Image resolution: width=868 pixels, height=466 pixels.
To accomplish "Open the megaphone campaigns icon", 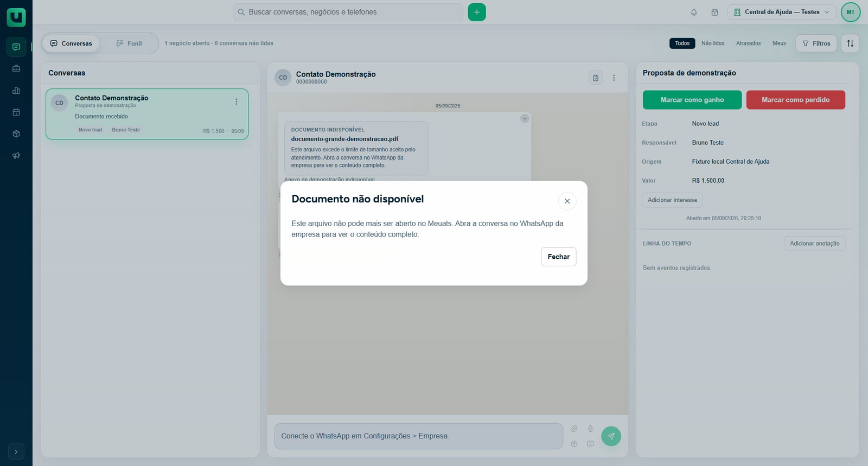I will tap(16, 156).
